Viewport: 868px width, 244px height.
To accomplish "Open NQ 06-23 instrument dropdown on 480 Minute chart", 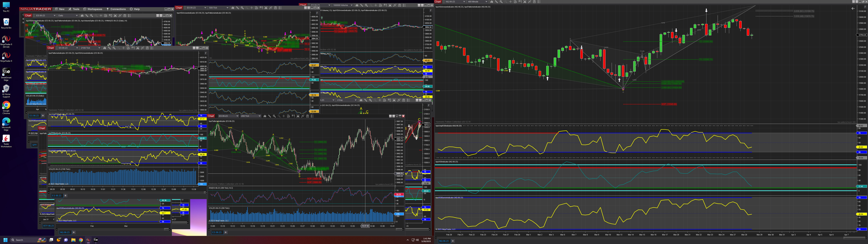I will tap(455, 2).
